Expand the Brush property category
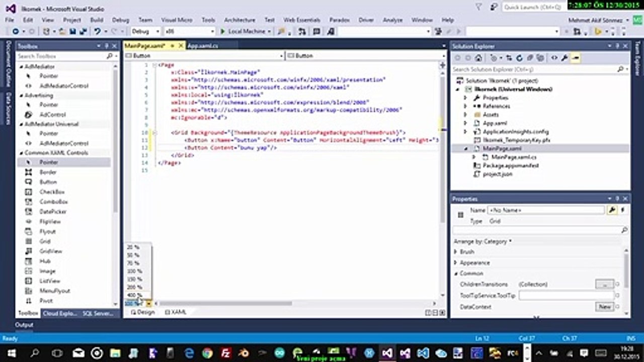644x362 pixels. coord(456,251)
